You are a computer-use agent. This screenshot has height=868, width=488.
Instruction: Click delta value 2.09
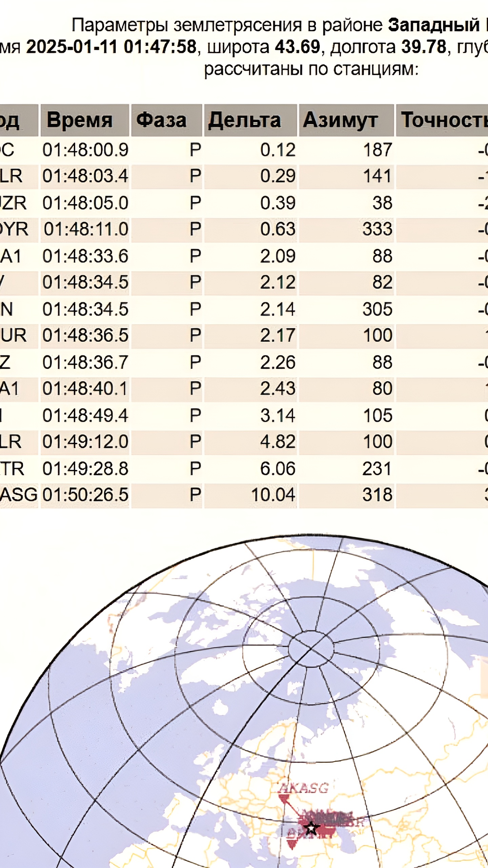[278, 256]
